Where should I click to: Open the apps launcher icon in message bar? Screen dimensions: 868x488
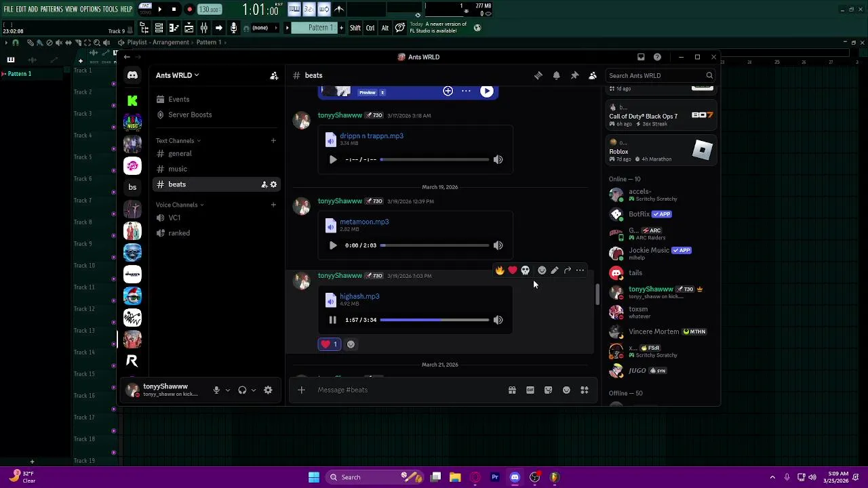pos(585,390)
